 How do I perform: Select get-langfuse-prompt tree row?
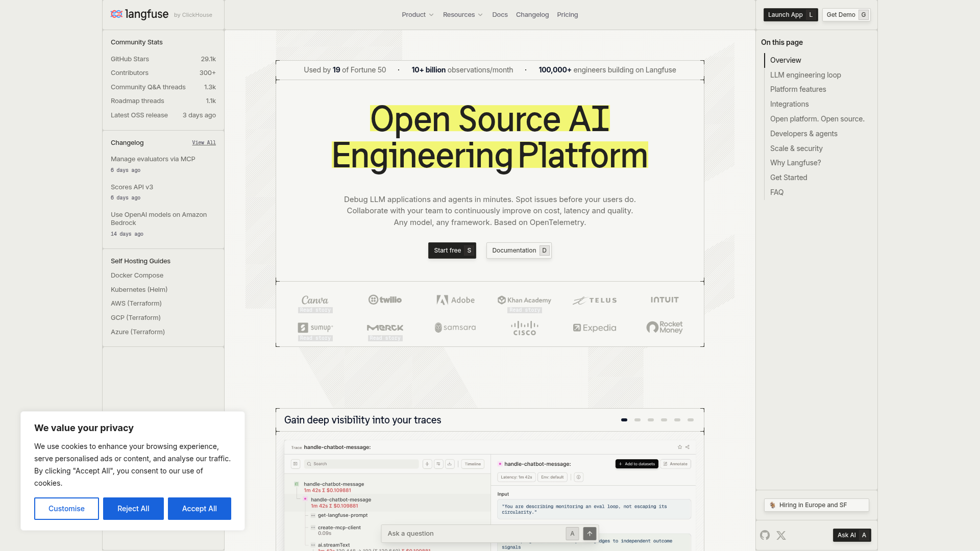click(x=342, y=515)
